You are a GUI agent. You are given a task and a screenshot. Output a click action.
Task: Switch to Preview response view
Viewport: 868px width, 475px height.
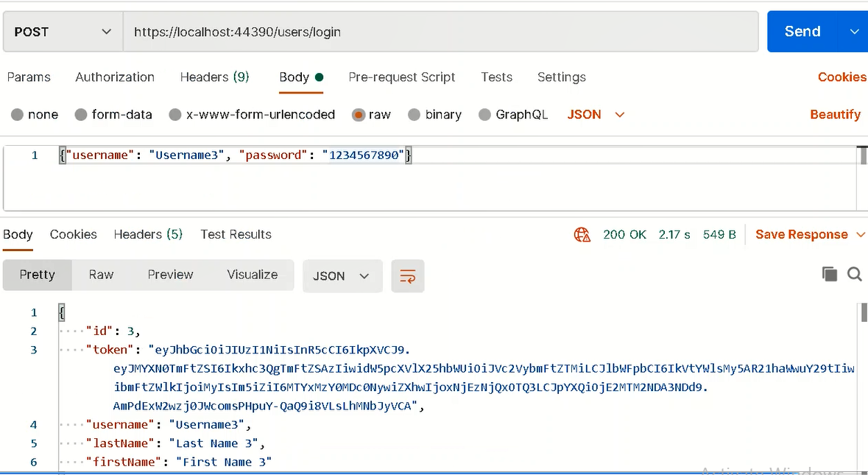[x=171, y=275]
